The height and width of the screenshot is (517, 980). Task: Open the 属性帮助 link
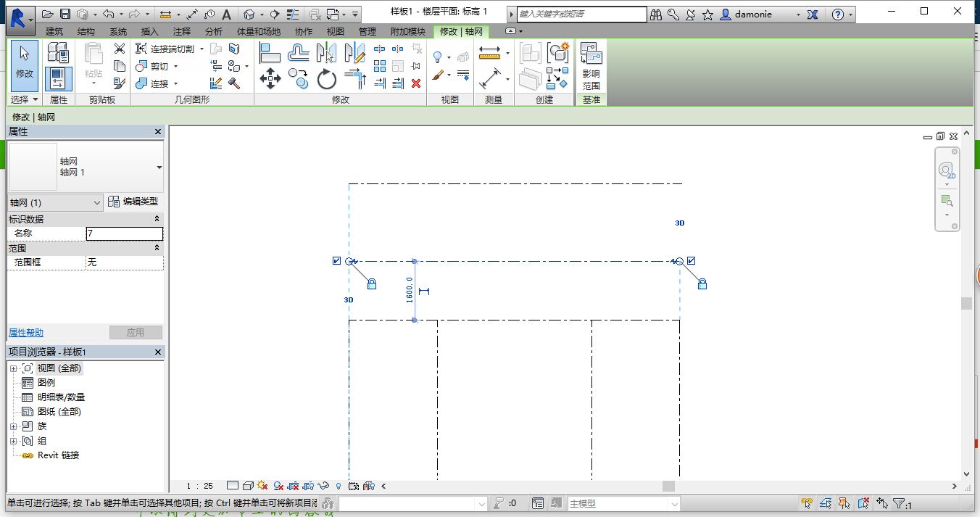tap(26, 333)
